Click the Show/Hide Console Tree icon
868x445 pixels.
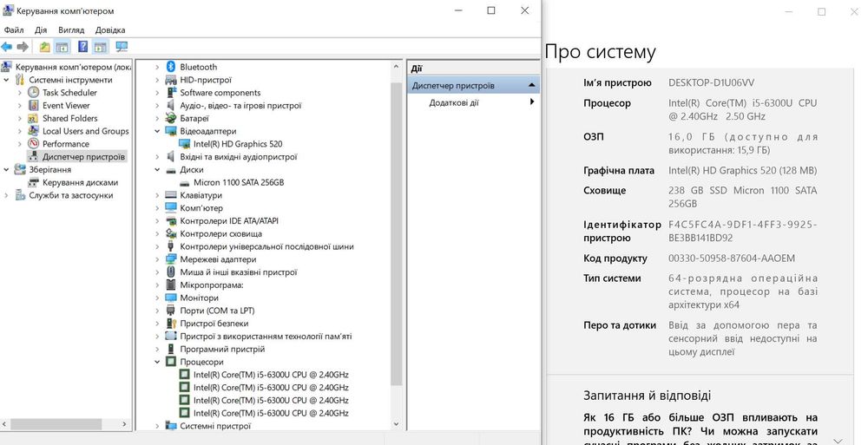point(62,47)
